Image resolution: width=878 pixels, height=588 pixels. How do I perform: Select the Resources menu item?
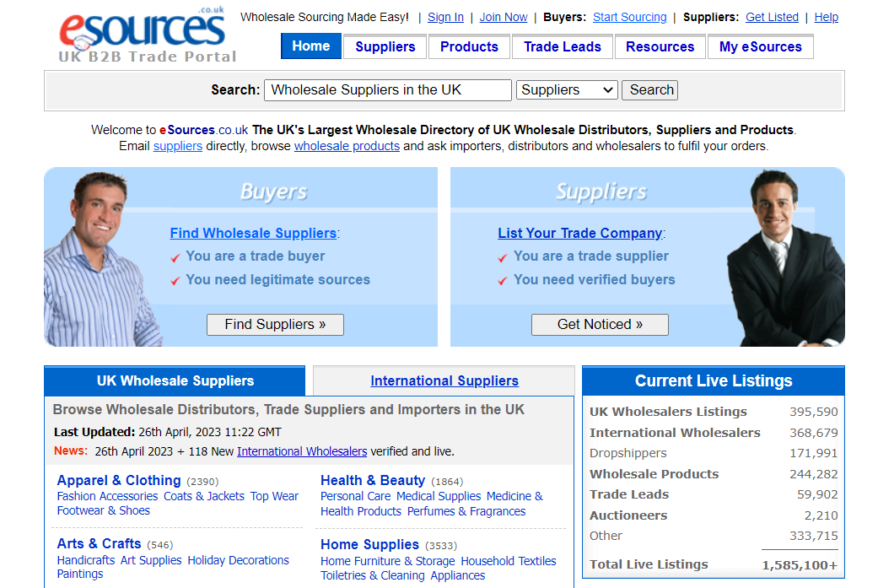point(660,46)
